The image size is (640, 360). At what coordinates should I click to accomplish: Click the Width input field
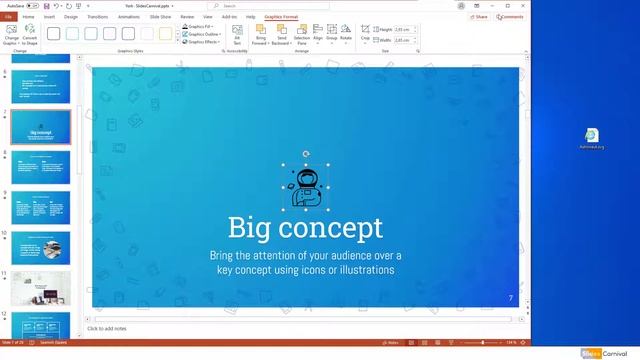point(405,40)
